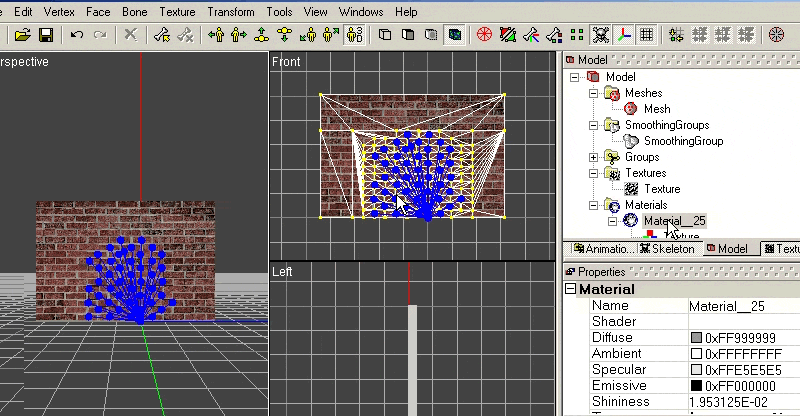Click figure icon with lower-left green arrow
Viewport: 800px width, 416px height.
(308, 35)
